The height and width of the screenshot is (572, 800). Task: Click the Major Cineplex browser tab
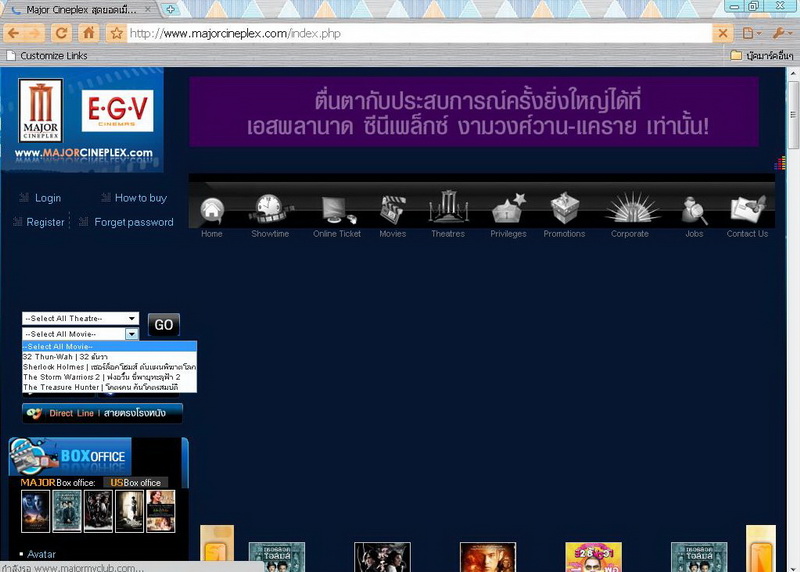(x=81, y=9)
